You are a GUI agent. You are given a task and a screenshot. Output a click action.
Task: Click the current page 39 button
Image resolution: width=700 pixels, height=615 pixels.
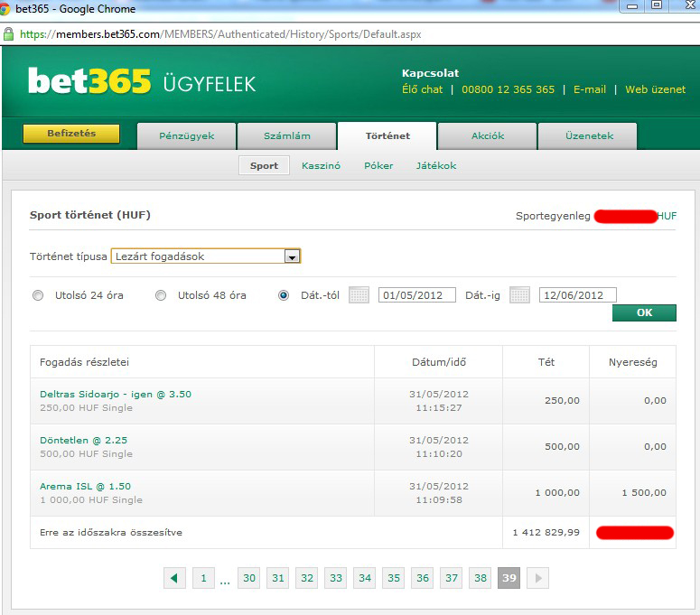click(x=509, y=578)
